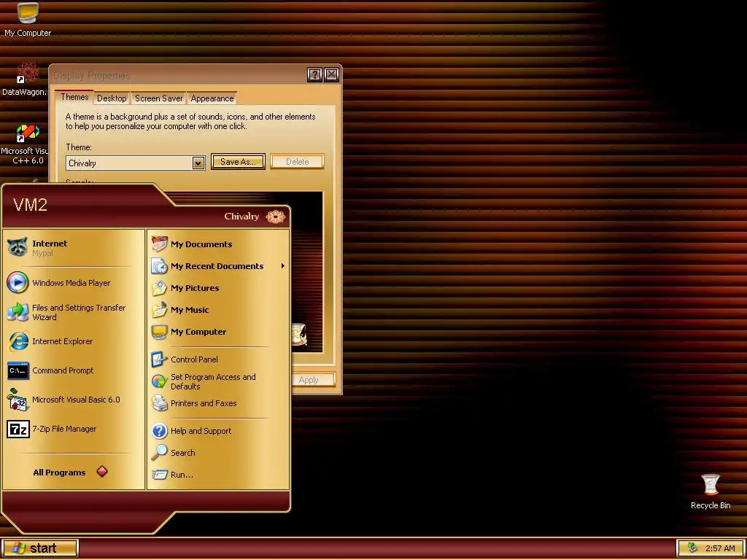Screen dimensions: 747x560
Task: Open the Recycle Bin on desktop
Action: coord(711,485)
